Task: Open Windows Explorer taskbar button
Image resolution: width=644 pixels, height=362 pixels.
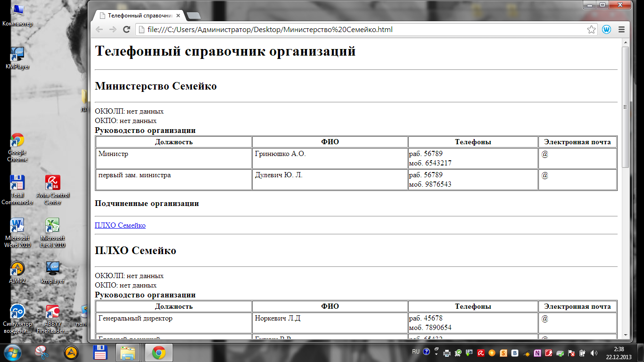Action: [128, 353]
